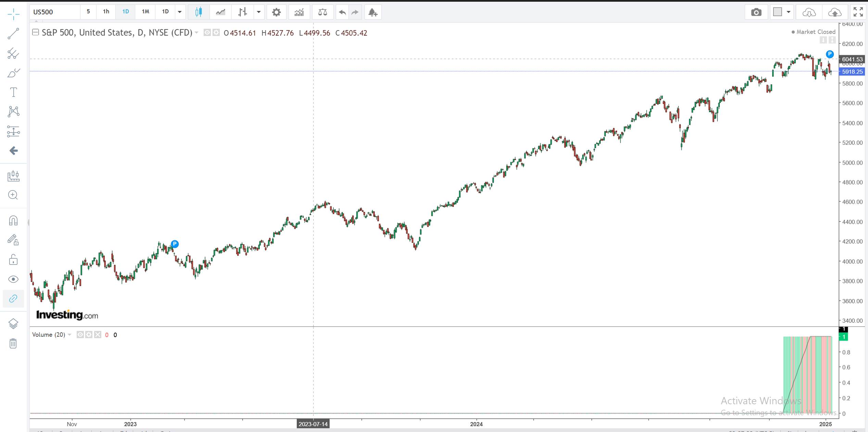Click the compare symbols scale icon
The image size is (868, 432).
click(x=322, y=12)
